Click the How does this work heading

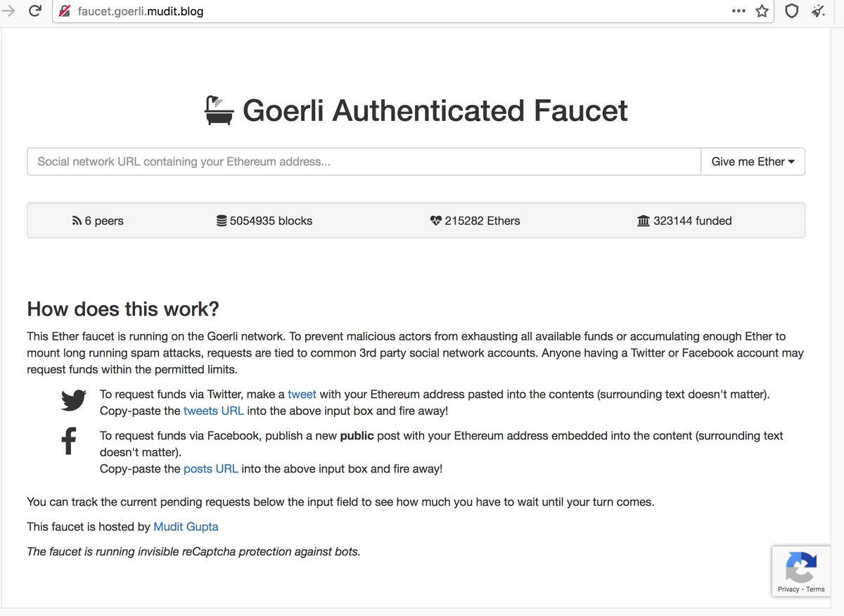(x=123, y=309)
